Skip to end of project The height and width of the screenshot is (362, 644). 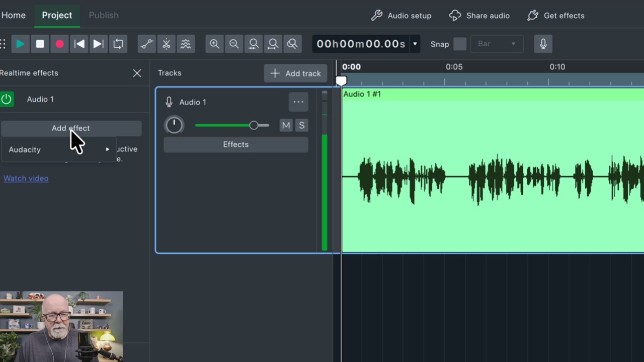(x=99, y=44)
